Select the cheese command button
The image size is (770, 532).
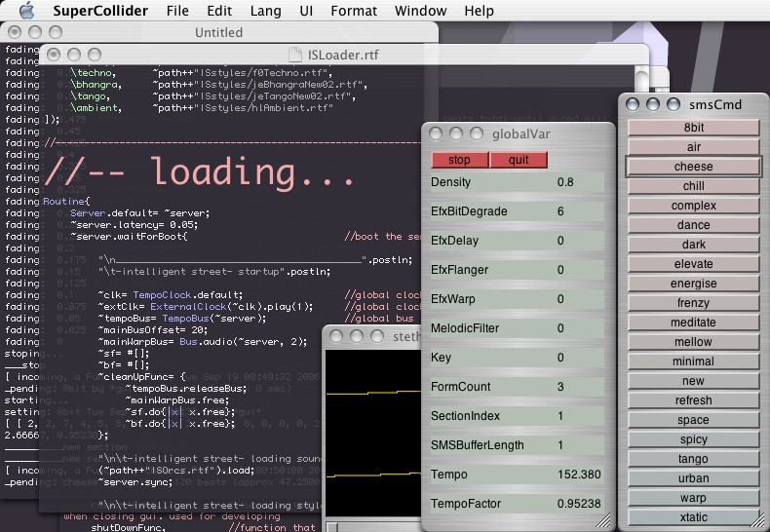pos(693,167)
